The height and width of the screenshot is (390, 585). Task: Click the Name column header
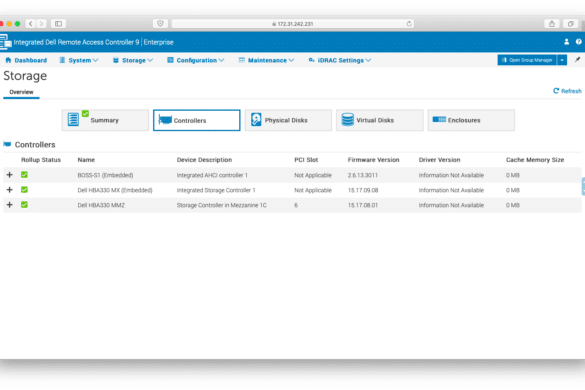86,160
